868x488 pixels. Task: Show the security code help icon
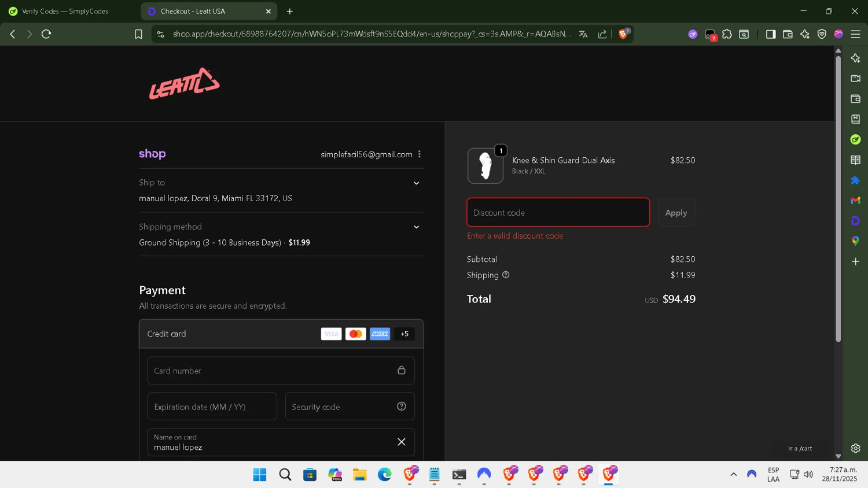click(402, 406)
